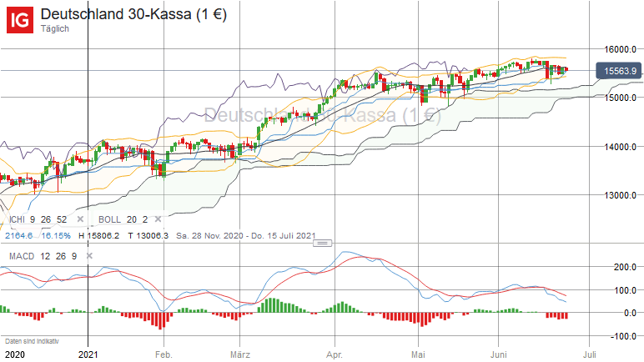Click the panel divider handle above MACD
The image size is (644, 362).
coord(322,244)
